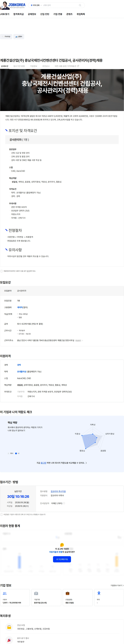
Task: Click the 문의 inquiry link
Action: click(28, 271)
